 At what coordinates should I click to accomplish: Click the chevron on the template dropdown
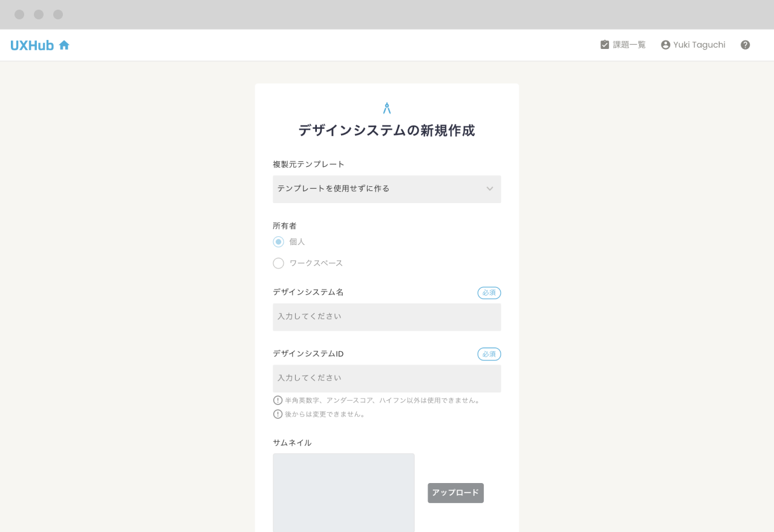click(x=490, y=189)
